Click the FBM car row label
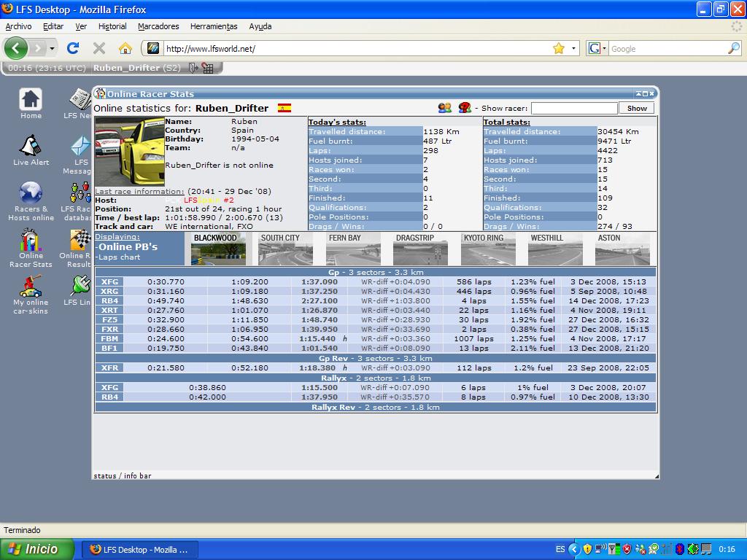Image resolution: width=747 pixels, height=560 pixels. click(109, 338)
